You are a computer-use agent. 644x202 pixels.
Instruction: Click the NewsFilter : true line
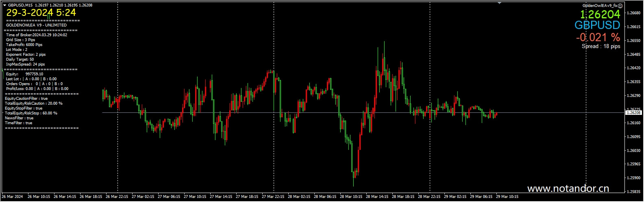pyautogui.click(x=19, y=118)
